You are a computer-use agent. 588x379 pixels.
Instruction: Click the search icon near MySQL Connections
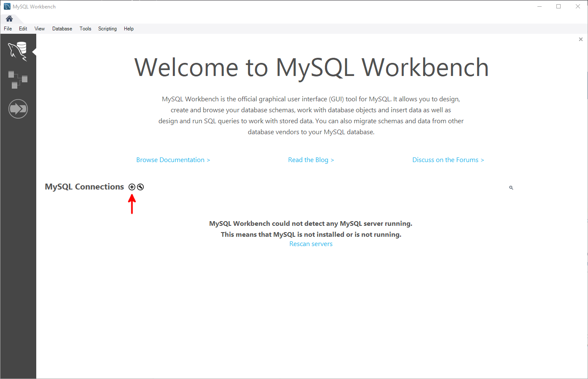511,187
